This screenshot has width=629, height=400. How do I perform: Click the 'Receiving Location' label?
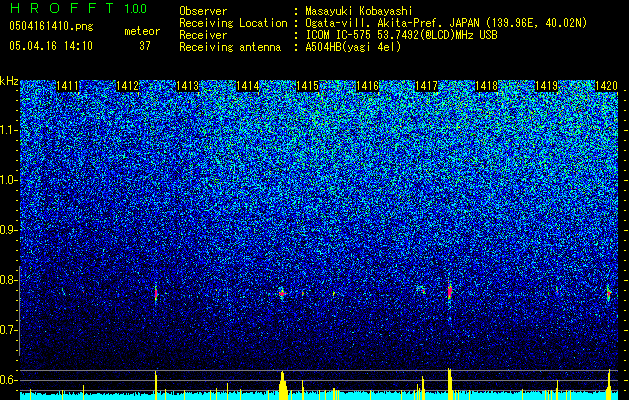click(233, 23)
